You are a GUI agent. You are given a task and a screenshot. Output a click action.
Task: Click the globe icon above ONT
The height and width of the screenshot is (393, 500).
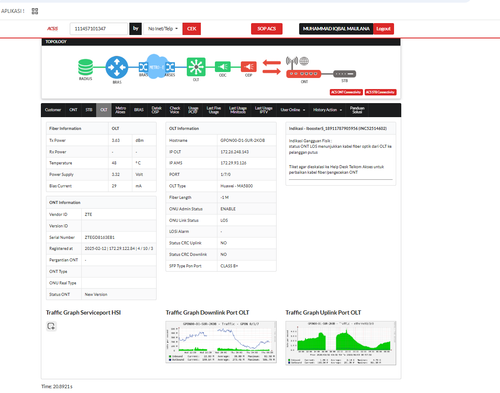[x=304, y=61]
